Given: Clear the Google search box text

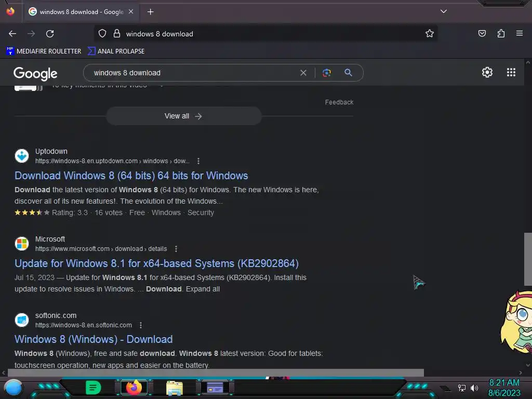Looking at the screenshot, I should [x=303, y=73].
